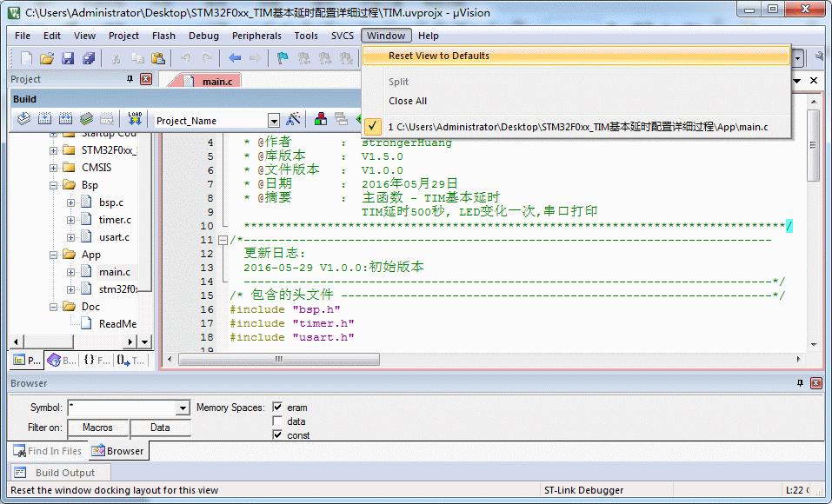Expand the CMSIS folder node
Viewport: 832px width, 504px height.
54,168
